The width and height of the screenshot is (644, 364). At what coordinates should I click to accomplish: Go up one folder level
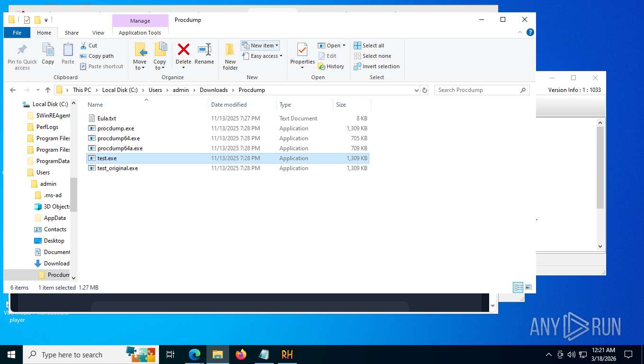(x=48, y=90)
